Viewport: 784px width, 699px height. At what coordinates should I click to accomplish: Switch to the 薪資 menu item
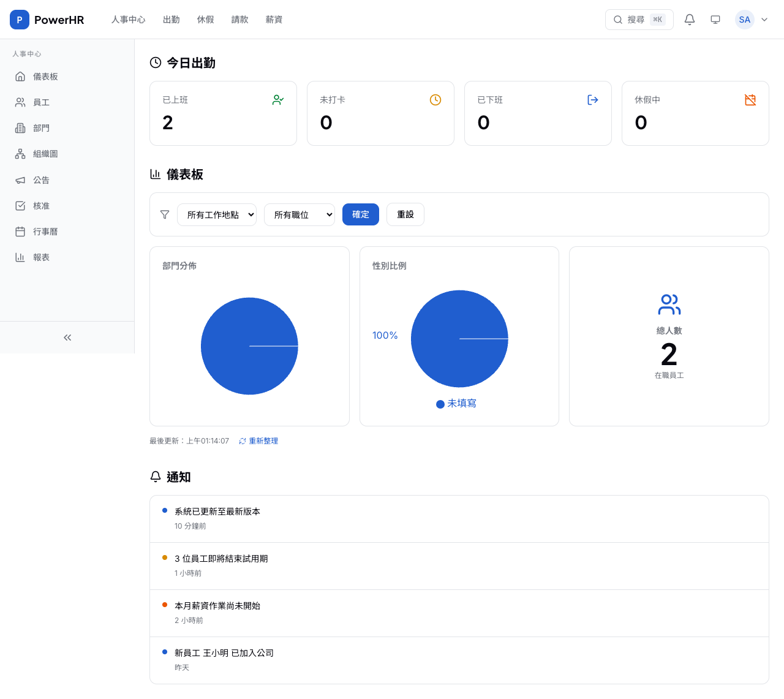click(274, 19)
